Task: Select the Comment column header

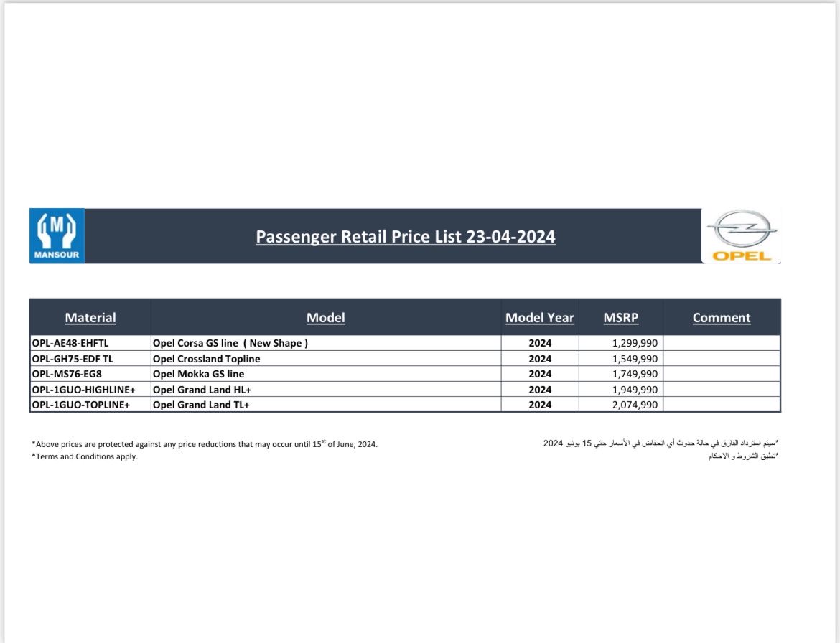Action: pyautogui.click(x=722, y=318)
